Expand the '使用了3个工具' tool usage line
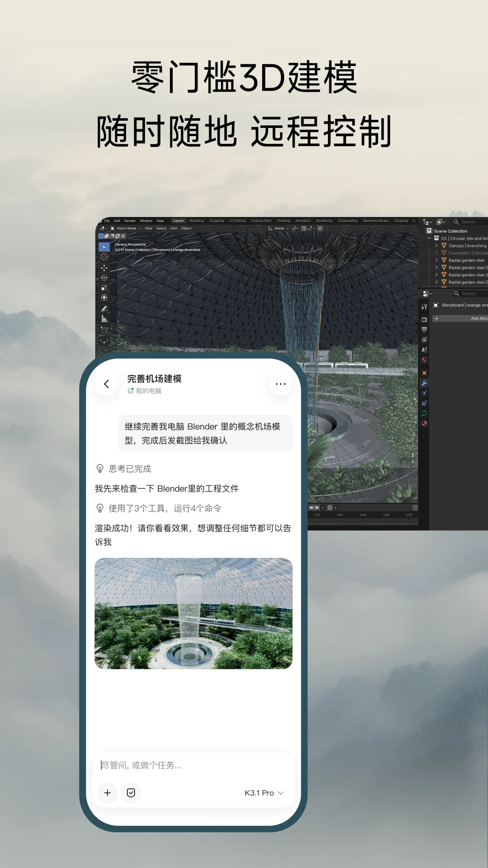Viewport: 488px width, 868px height. [159, 509]
